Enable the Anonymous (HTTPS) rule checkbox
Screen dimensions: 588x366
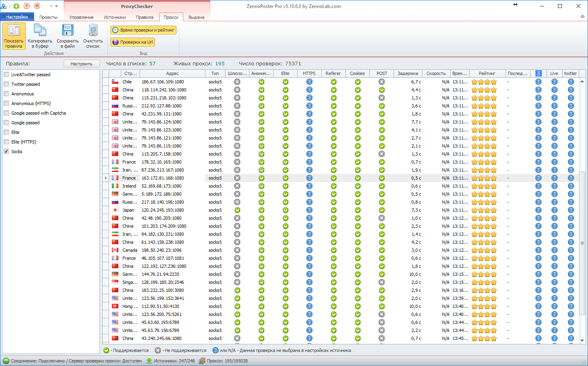click(x=6, y=103)
